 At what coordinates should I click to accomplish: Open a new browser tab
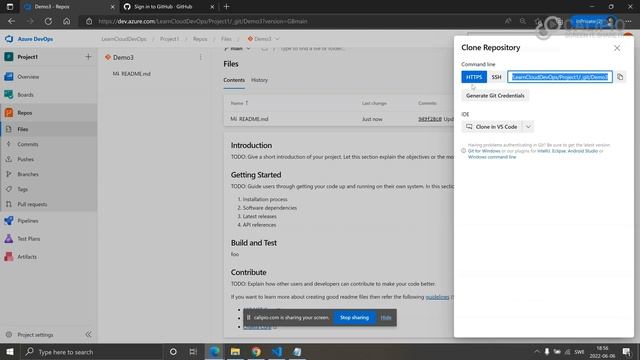click(x=227, y=7)
